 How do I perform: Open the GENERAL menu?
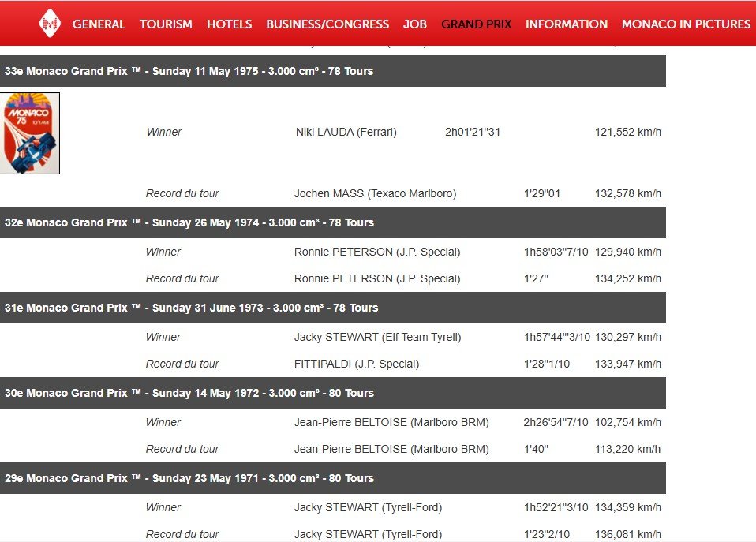(99, 24)
